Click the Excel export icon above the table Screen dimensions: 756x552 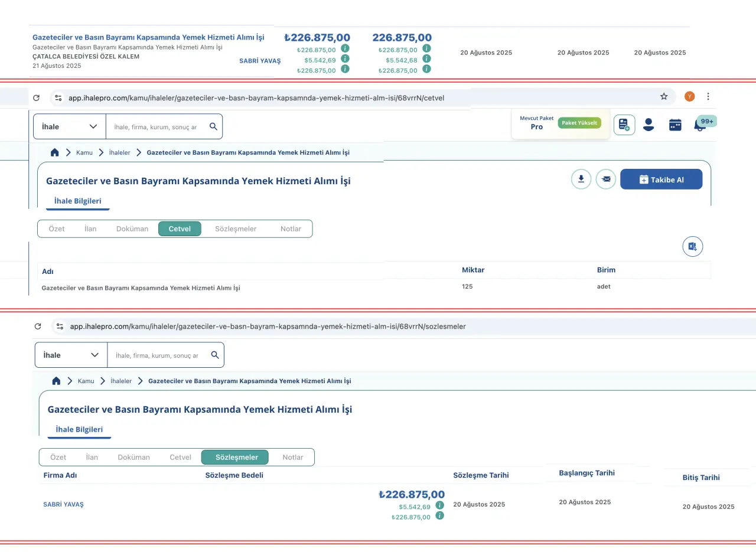(693, 247)
